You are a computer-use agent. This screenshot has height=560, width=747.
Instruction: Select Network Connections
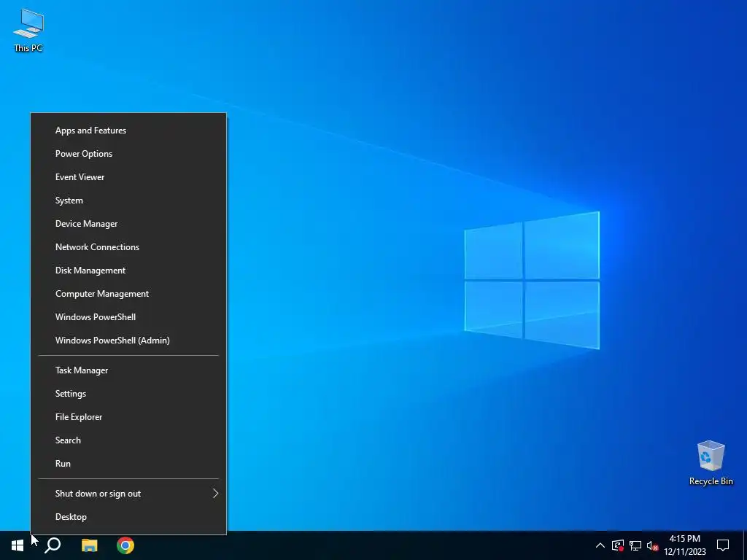[x=128, y=247]
